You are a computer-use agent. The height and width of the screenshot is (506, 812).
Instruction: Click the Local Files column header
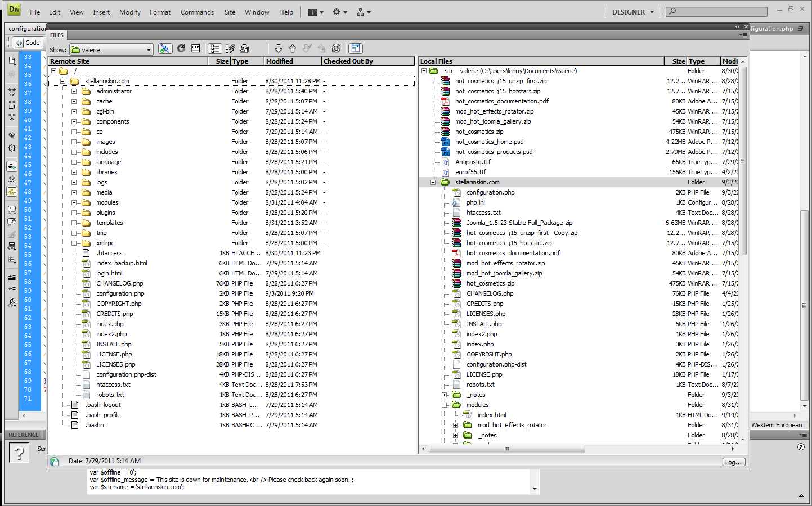point(541,61)
